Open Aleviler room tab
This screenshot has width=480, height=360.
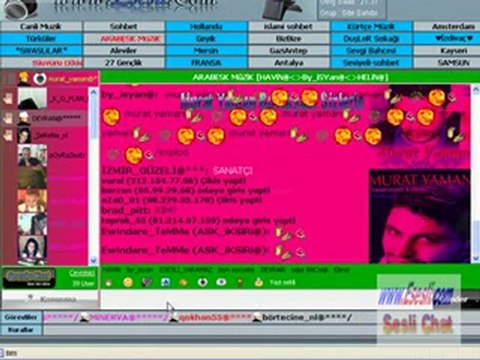[x=124, y=51]
